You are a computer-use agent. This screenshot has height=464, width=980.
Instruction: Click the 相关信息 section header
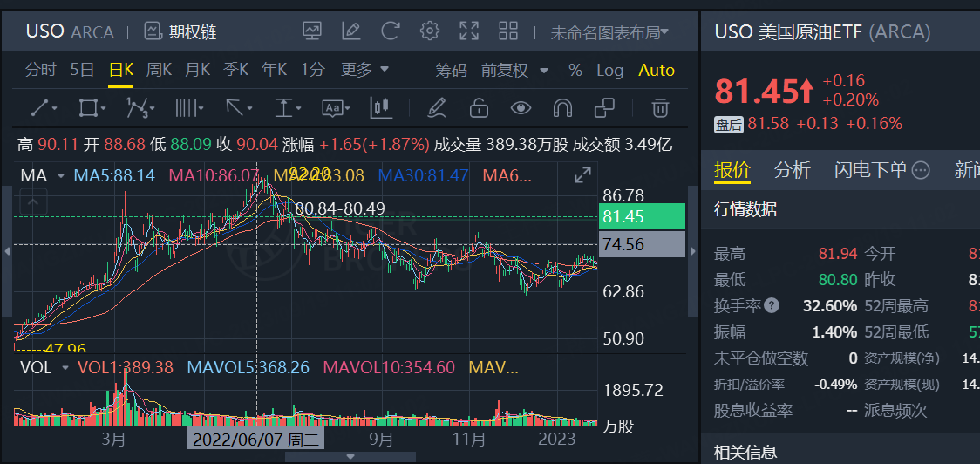point(745,452)
